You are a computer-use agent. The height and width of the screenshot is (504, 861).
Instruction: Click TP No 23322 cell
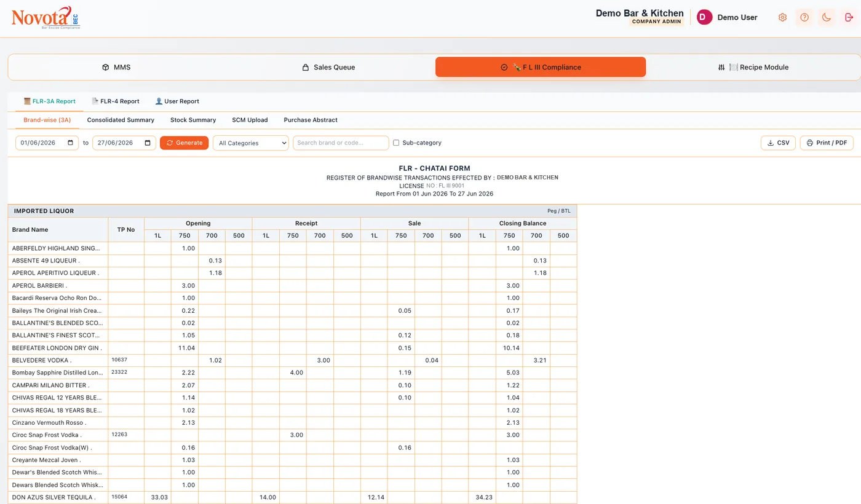tap(126, 372)
